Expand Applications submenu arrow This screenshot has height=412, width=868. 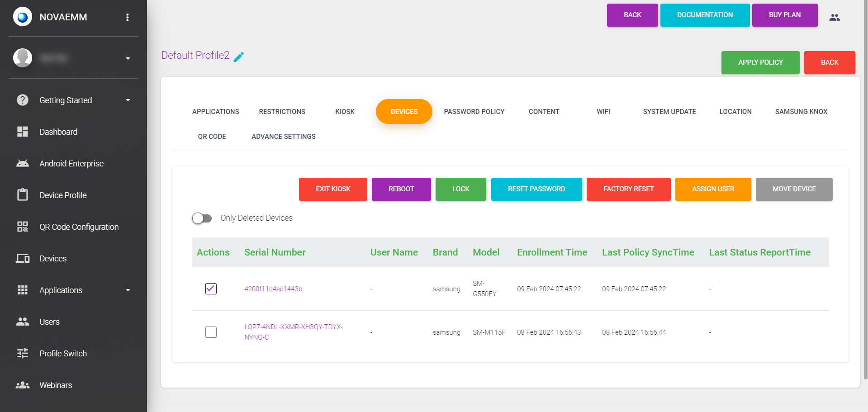click(x=128, y=290)
